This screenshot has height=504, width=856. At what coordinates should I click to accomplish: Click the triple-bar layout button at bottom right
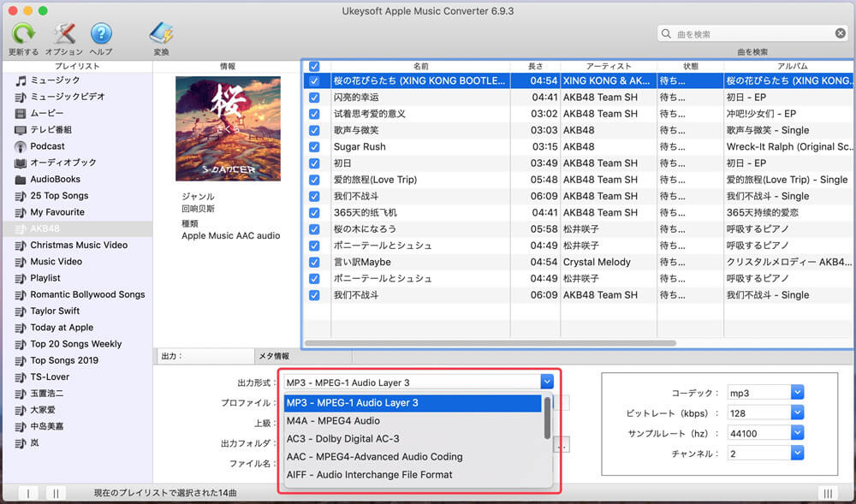point(828,493)
